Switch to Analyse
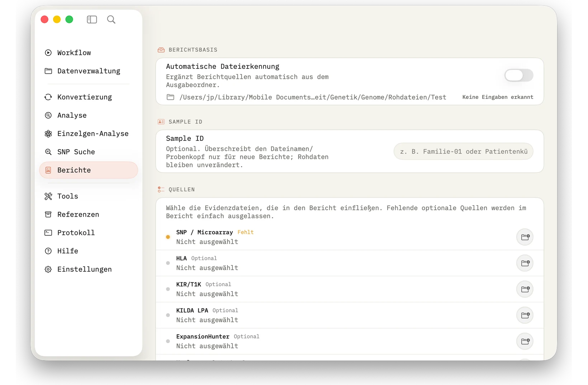Screen dimensions: 588x385 tap(89, 115)
